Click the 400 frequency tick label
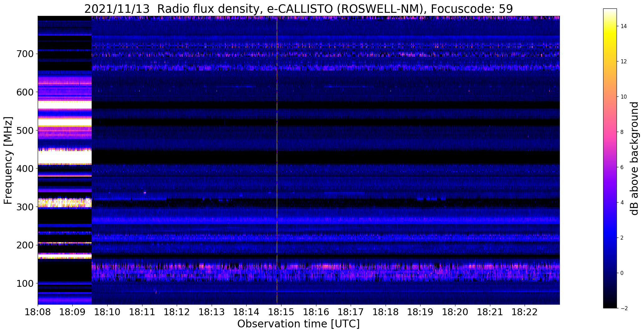 coord(24,169)
